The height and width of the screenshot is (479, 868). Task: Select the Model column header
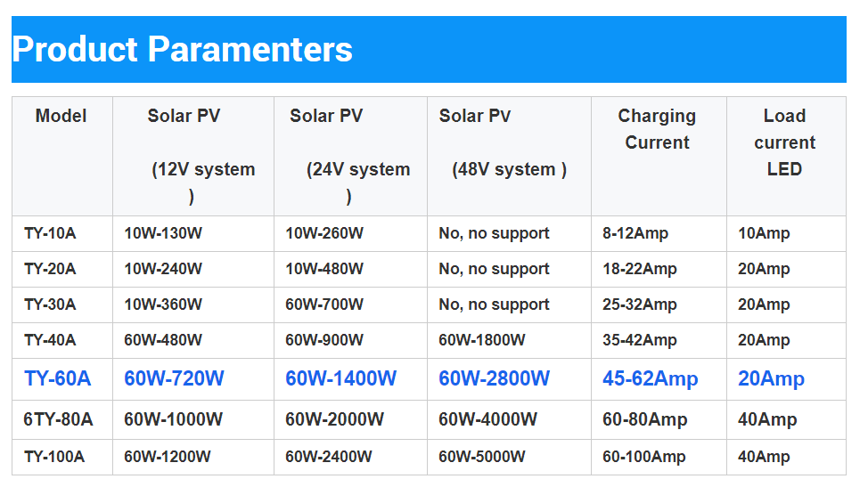pos(61,116)
